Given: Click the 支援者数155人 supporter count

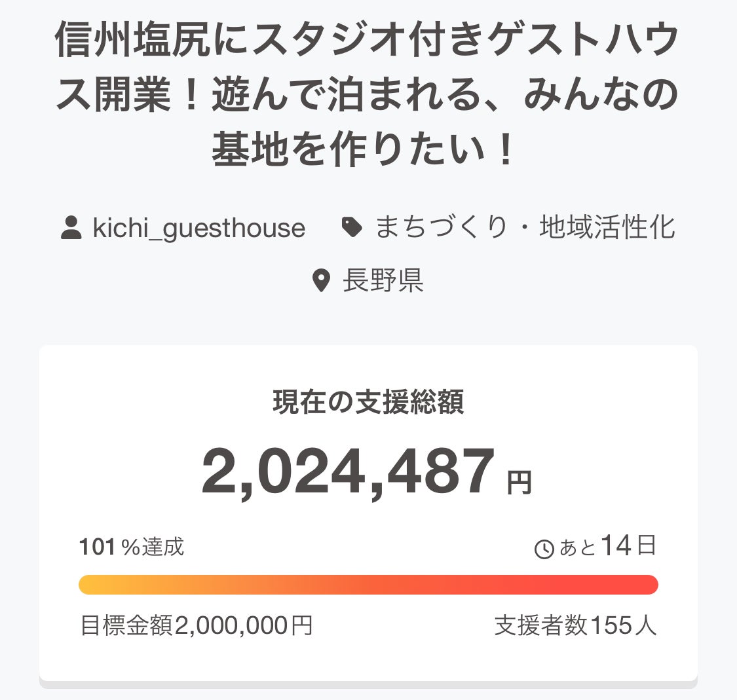Looking at the screenshot, I should [x=575, y=626].
